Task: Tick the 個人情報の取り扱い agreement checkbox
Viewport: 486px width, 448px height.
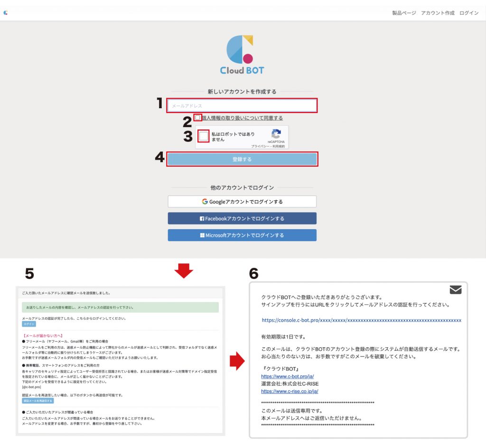Action: click(x=197, y=118)
